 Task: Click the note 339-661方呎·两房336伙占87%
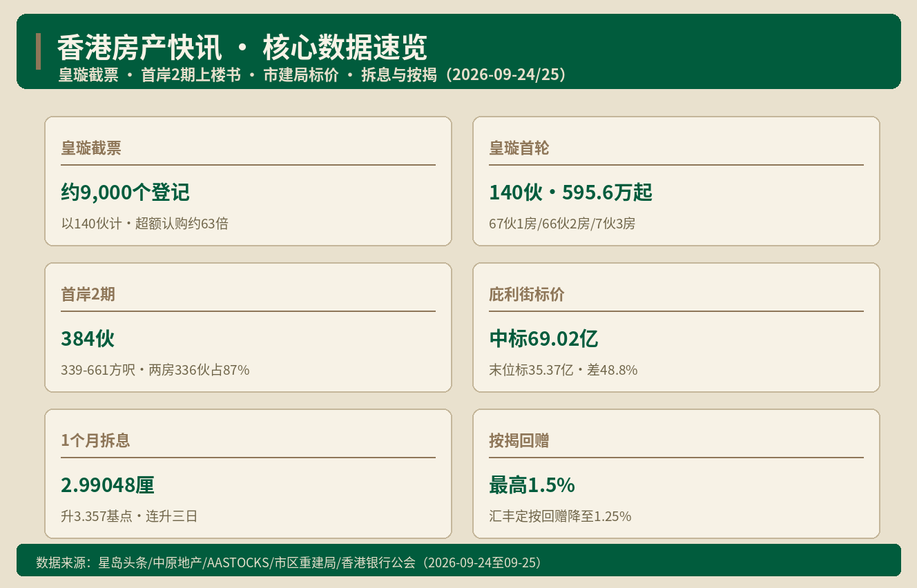155,370
